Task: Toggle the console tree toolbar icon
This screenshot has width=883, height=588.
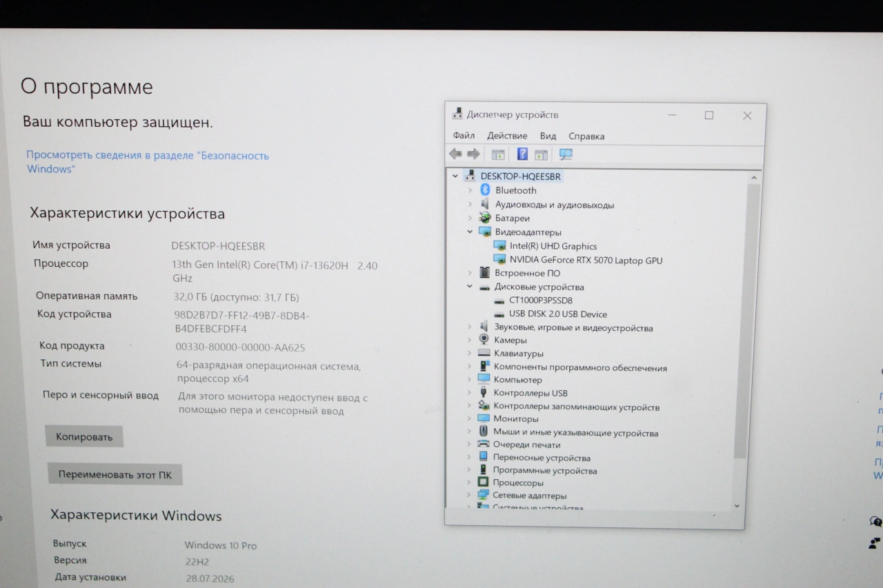Action: tap(498, 154)
